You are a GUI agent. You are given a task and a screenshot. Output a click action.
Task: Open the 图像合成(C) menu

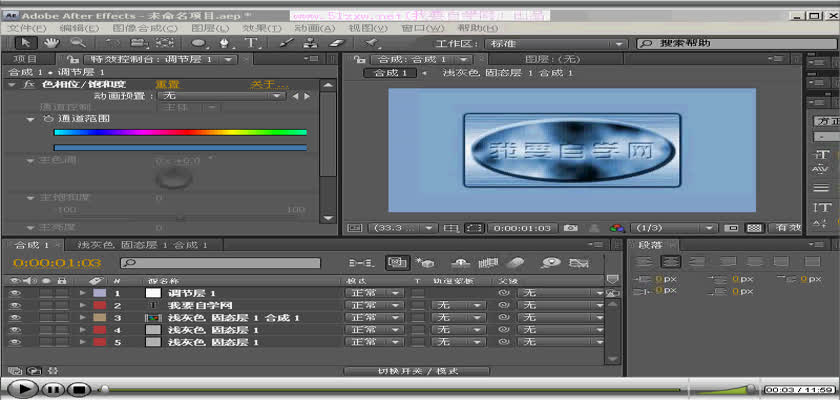tap(145, 28)
